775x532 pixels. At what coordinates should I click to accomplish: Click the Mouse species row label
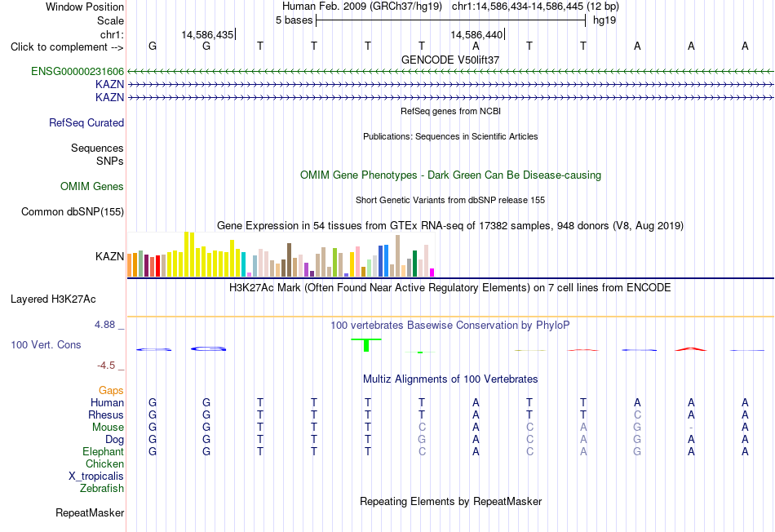(x=108, y=428)
